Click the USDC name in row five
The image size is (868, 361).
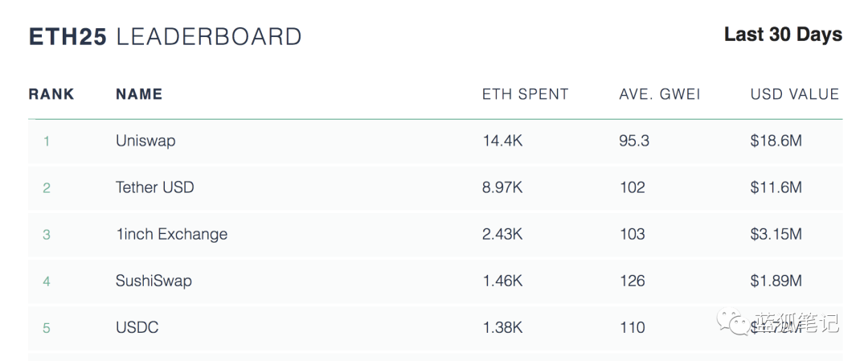tap(137, 327)
